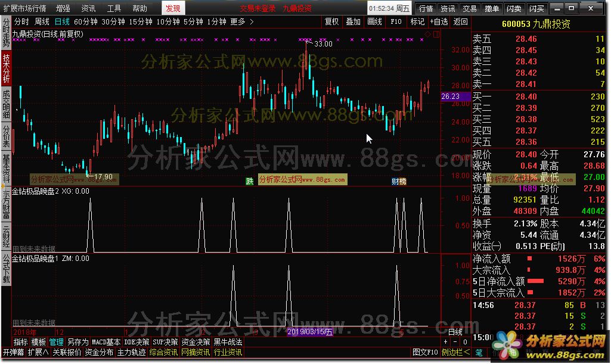Apply the 资金决策 template

(x=196, y=342)
